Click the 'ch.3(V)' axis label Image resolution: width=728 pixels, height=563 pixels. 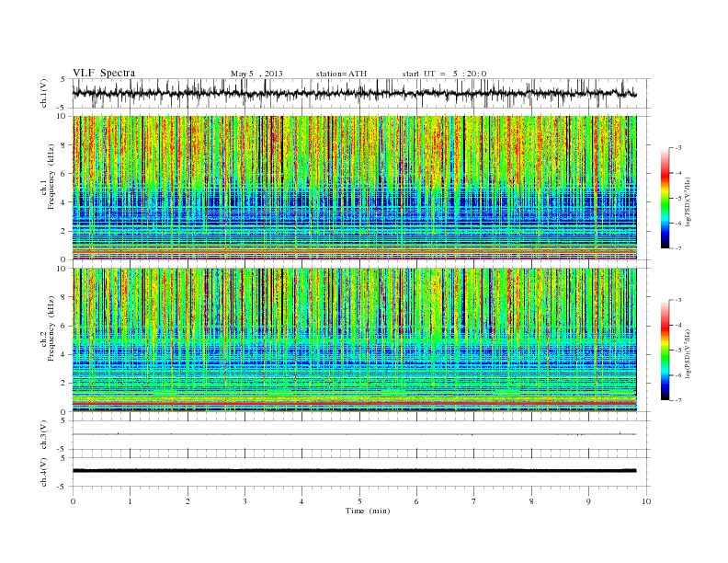[x=44, y=435]
